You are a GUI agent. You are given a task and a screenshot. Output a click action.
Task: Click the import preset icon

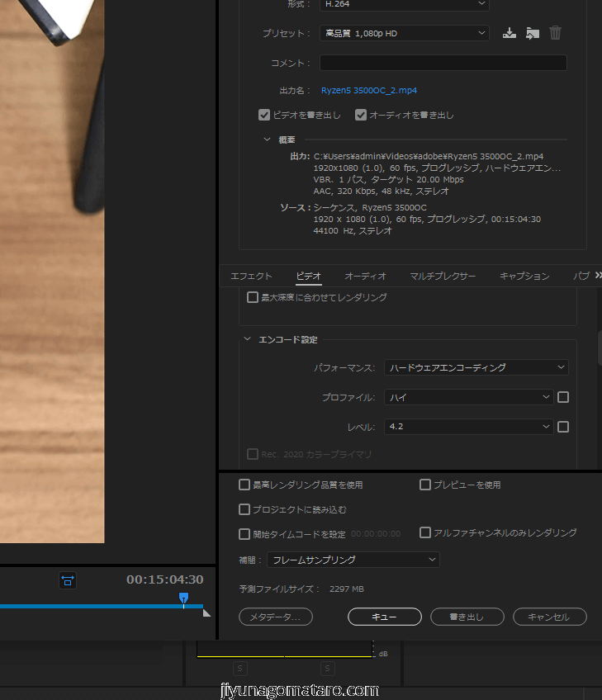point(533,33)
